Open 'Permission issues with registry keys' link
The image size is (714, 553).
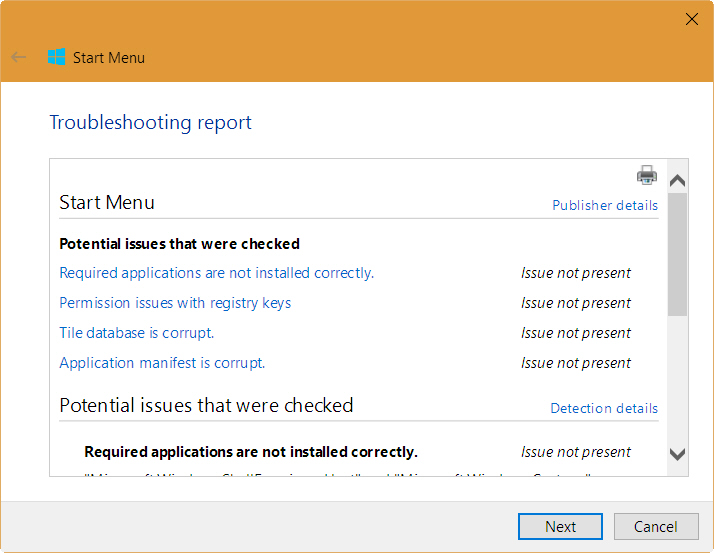pyautogui.click(x=175, y=303)
